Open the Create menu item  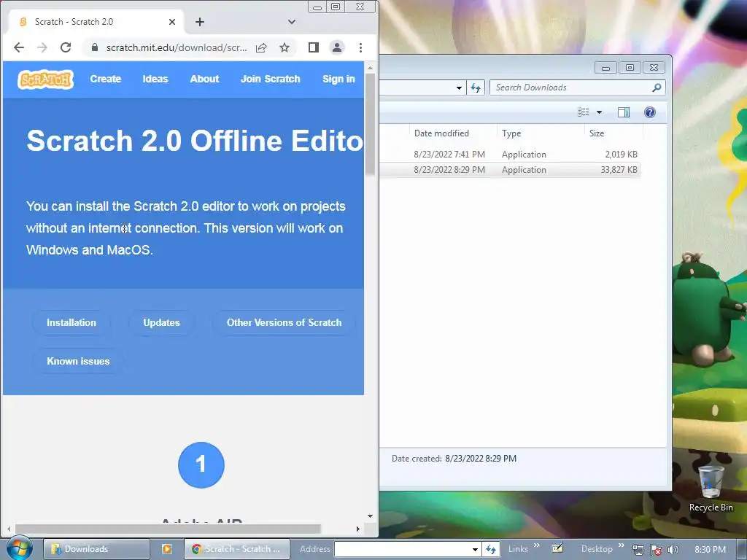105,79
